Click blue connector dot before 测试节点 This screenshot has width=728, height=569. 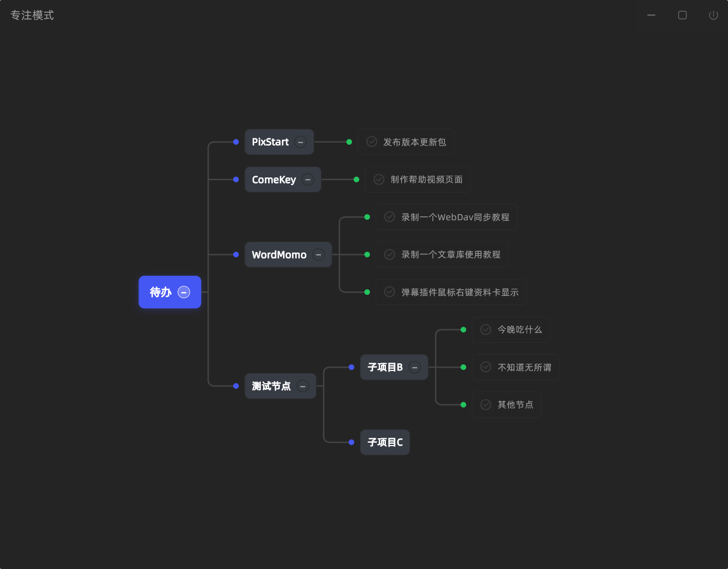tap(236, 386)
